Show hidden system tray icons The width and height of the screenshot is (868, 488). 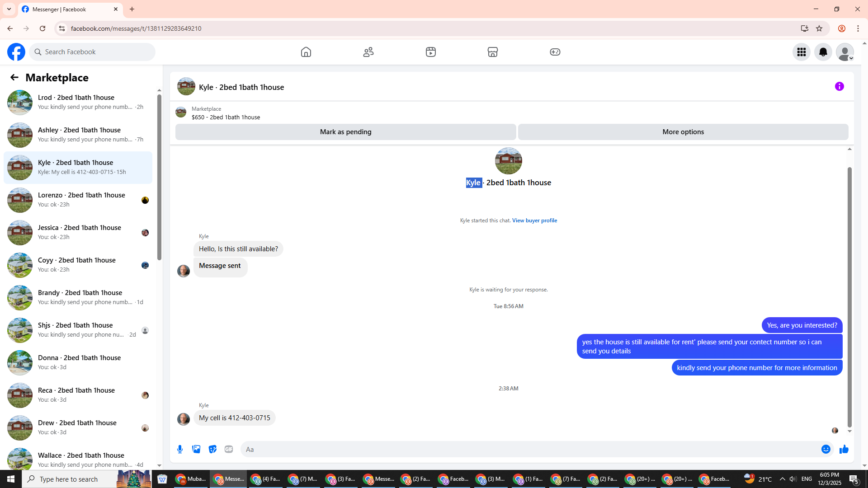coord(783,479)
